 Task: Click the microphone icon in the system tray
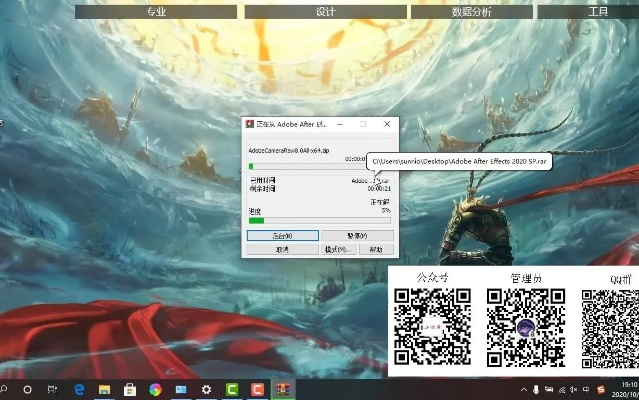(536, 390)
